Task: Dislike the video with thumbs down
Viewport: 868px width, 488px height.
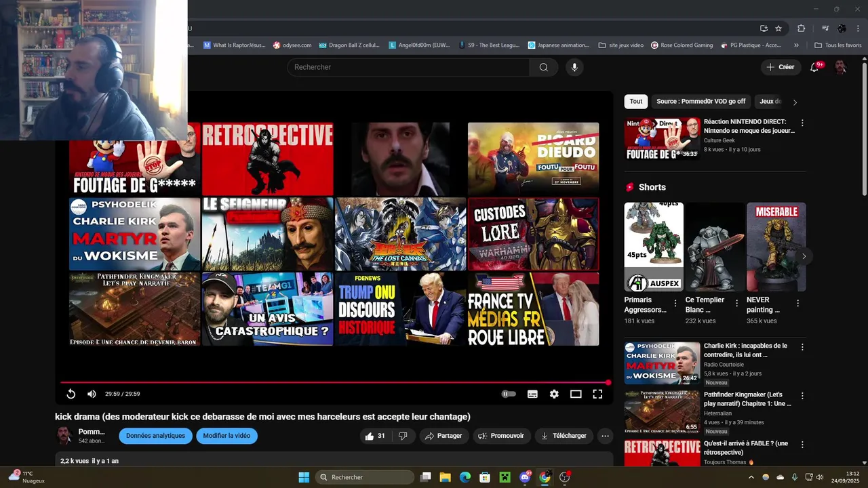Action: tap(403, 436)
